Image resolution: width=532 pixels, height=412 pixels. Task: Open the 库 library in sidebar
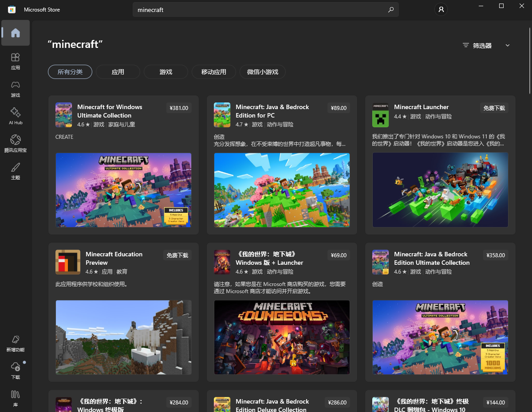[x=15, y=398]
